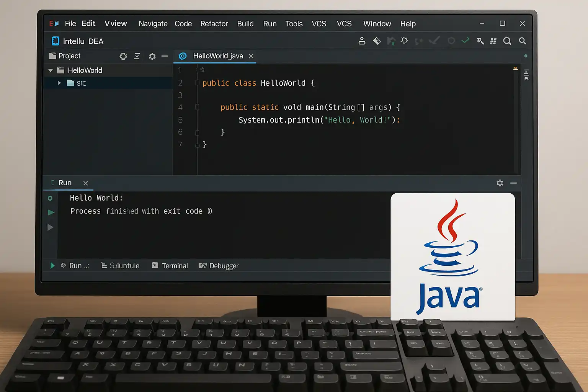Click the wrench tools icon in the toolbar

[x=480, y=41]
